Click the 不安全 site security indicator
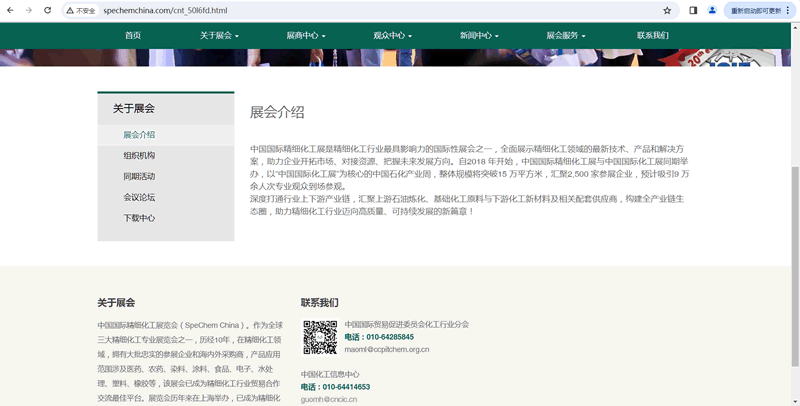This screenshot has height=406, width=800. tap(81, 10)
